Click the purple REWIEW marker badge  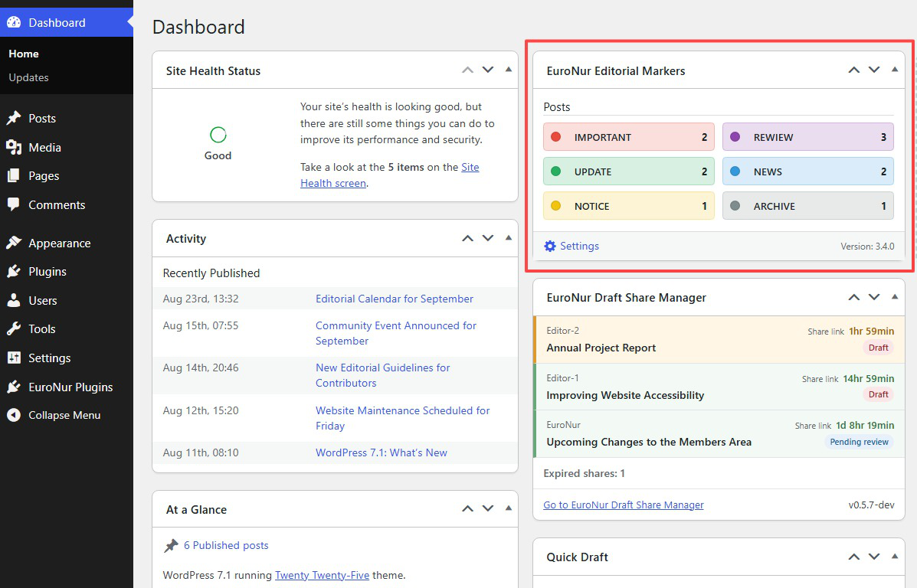pos(808,137)
